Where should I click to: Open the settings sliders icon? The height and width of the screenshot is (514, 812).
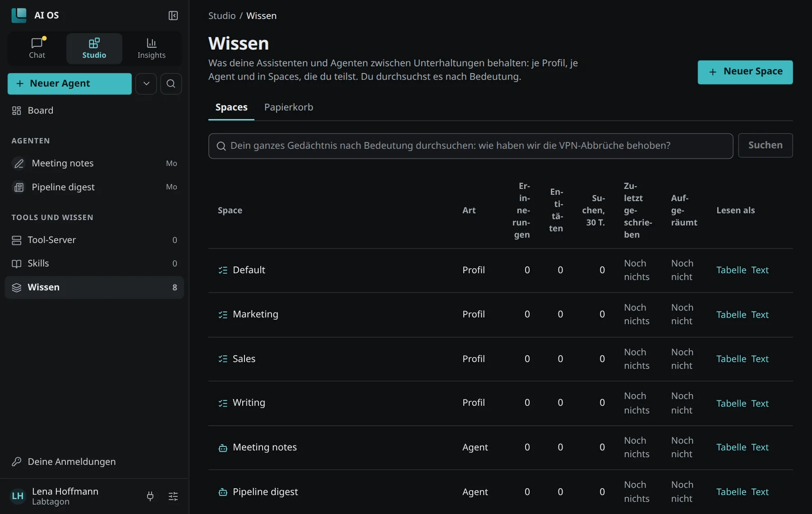pos(173,496)
